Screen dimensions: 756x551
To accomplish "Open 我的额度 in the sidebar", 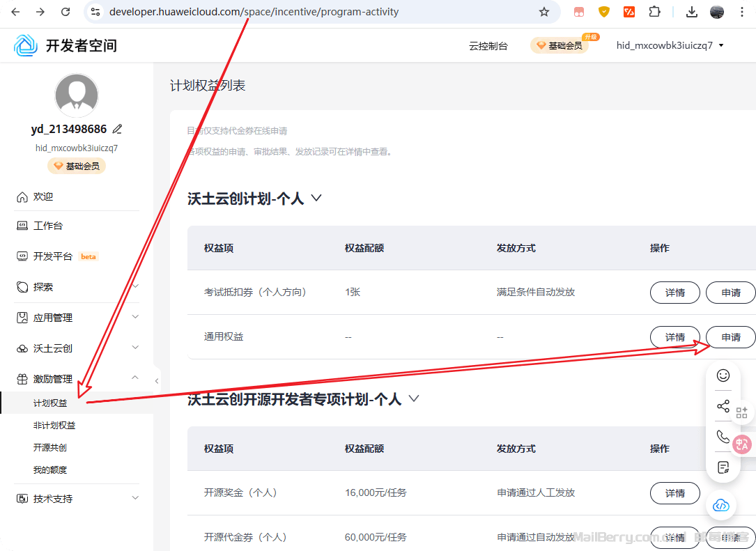I will point(50,470).
